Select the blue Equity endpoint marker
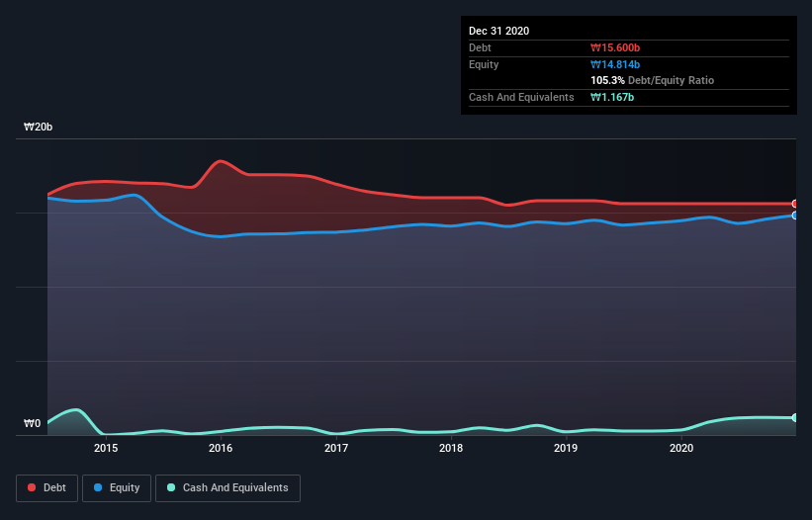 [795, 216]
